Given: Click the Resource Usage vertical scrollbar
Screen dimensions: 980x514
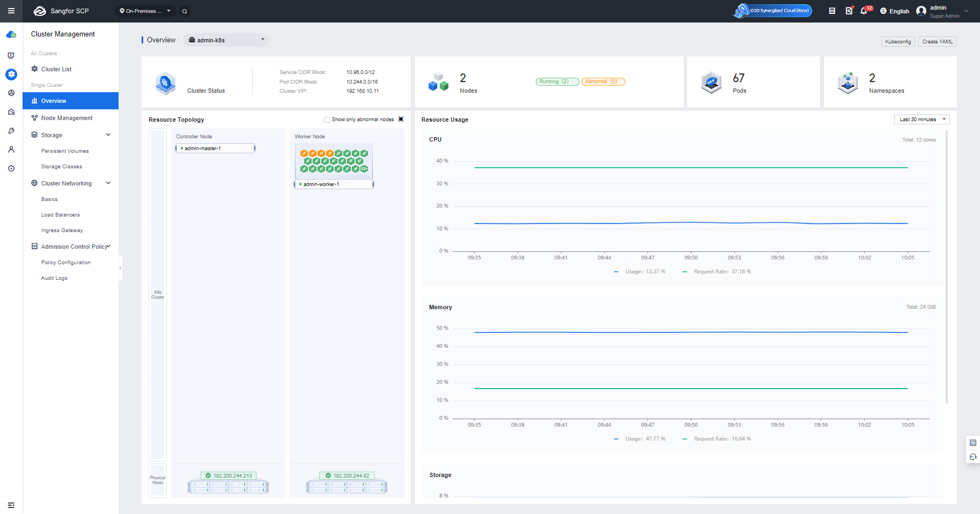Looking at the screenshot, I should pos(947,267).
